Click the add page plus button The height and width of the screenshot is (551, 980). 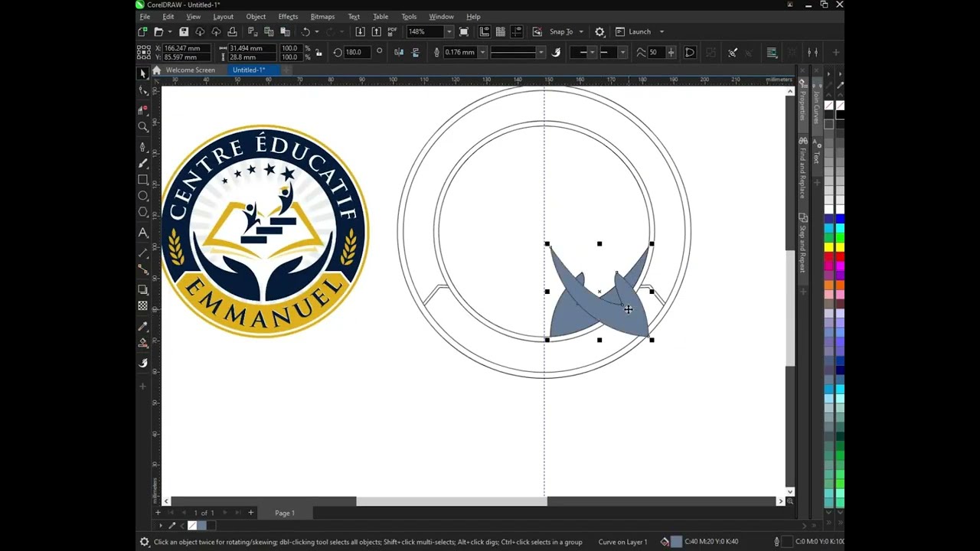coord(250,513)
